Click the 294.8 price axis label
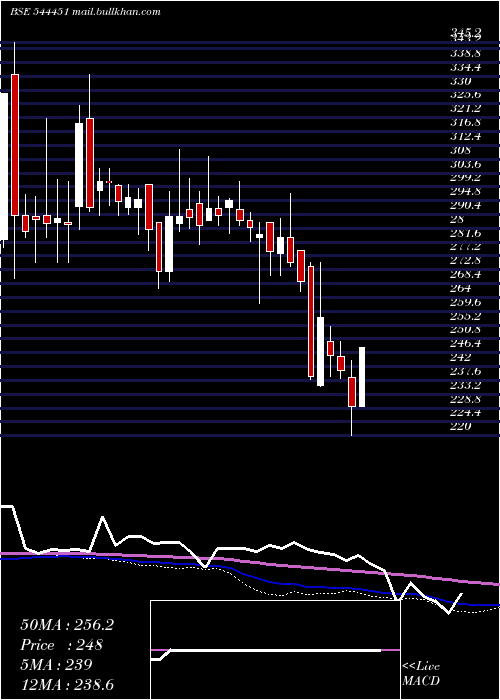 [x=466, y=192]
